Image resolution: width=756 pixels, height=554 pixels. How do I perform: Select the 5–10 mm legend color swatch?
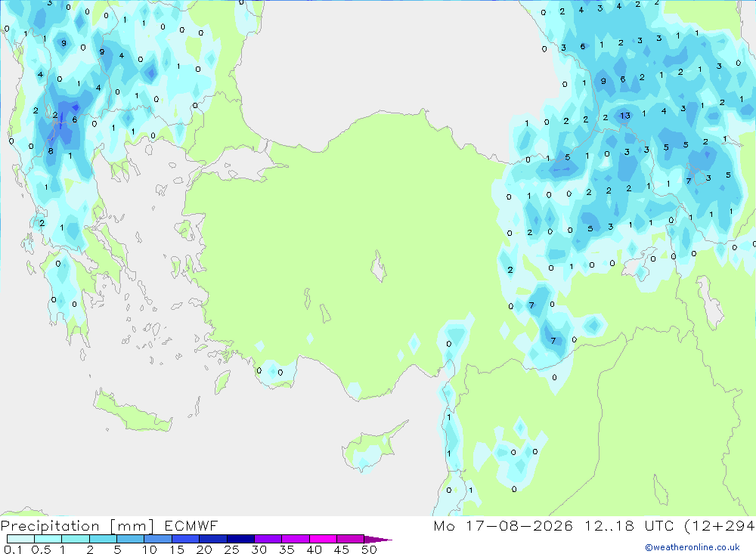coord(131,539)
